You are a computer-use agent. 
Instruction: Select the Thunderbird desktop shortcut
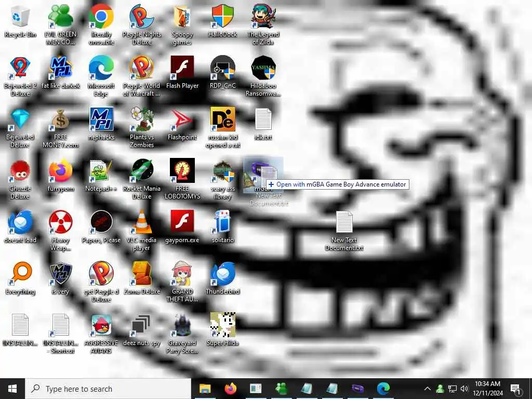pyautogui.click(x=222, y=273)
